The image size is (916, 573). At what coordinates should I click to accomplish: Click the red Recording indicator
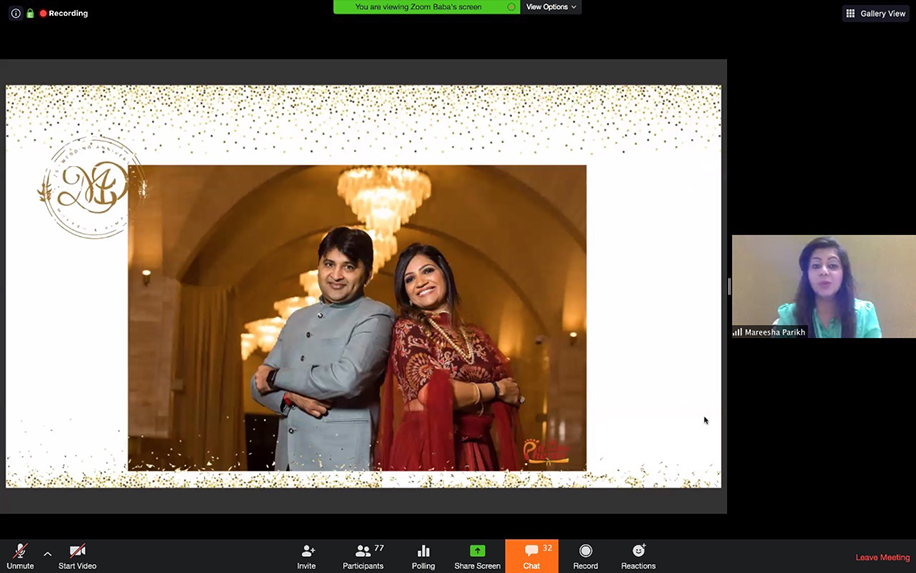point(64,13)
